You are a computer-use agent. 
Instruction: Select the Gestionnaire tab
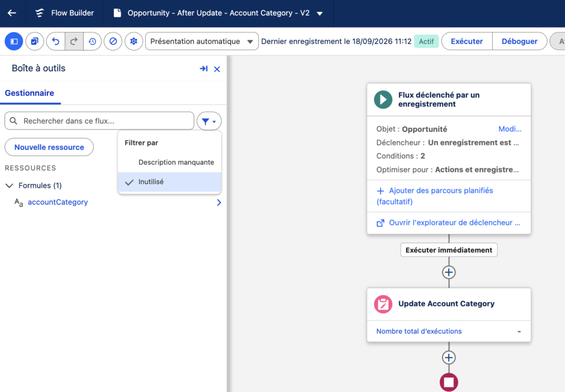click(x=30, y=93)
